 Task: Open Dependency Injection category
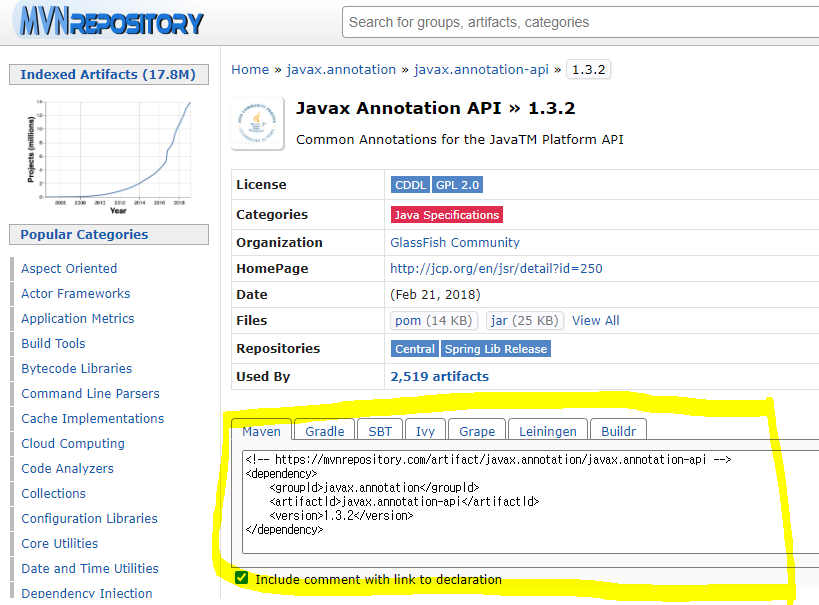coord(87,593)
